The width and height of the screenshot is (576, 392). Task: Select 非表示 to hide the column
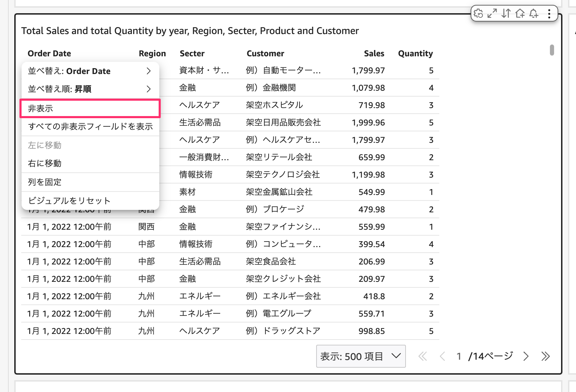90,108
